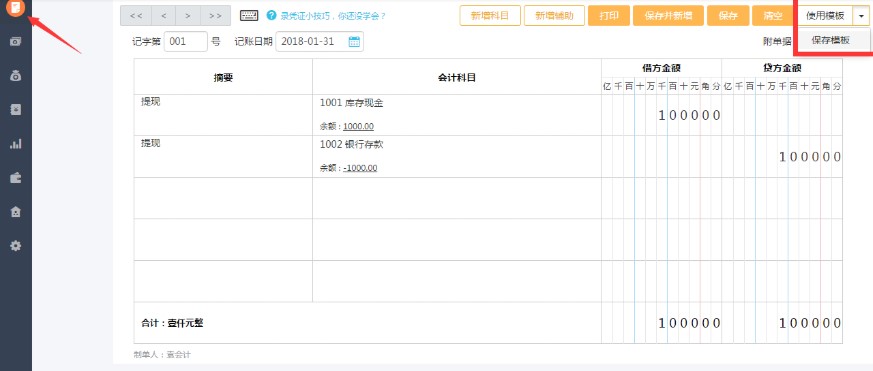
Task: Click the 记账日期 date field 2018-01-31
Action: tap(320, 41)
